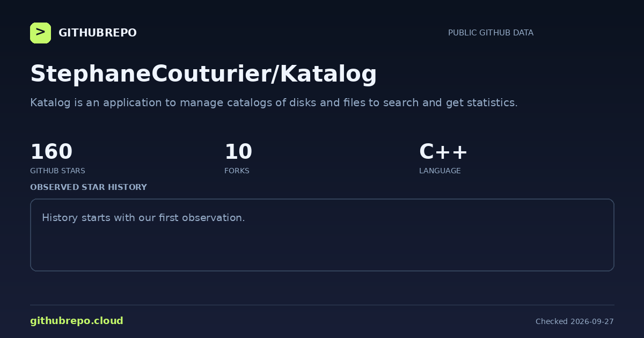Click the GITHUB STARS label
644x338 pixels.
pyautogui.click(x=57, y=171)
